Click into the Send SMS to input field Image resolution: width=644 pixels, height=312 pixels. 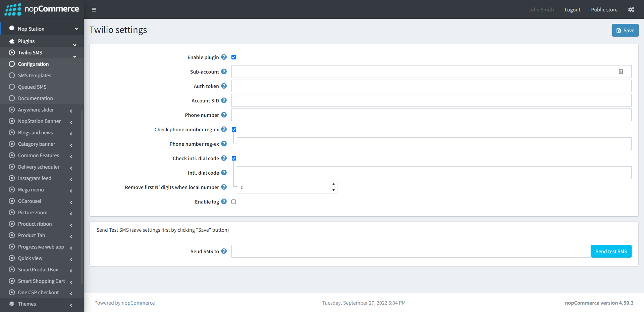pyautogui.click(x=411, y=251)
